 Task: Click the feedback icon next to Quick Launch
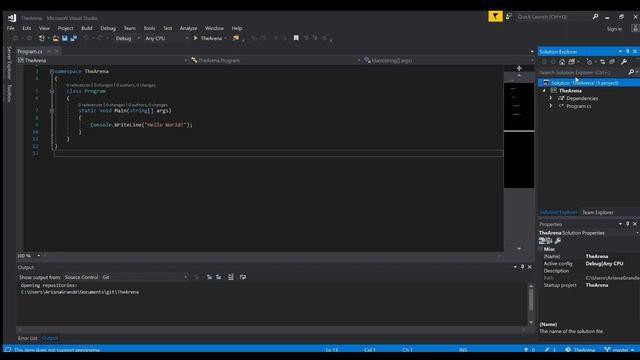point(509,16)
